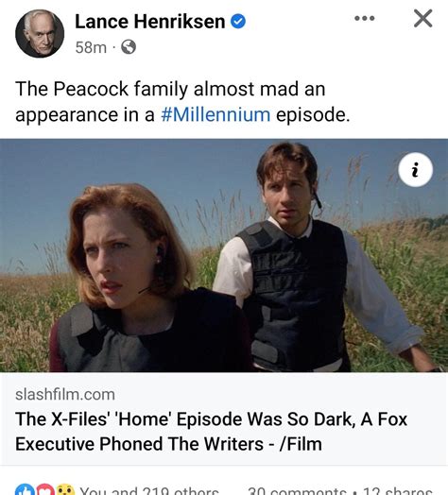
Task: Click the 58m post timestamp
Action: (91, 47)
